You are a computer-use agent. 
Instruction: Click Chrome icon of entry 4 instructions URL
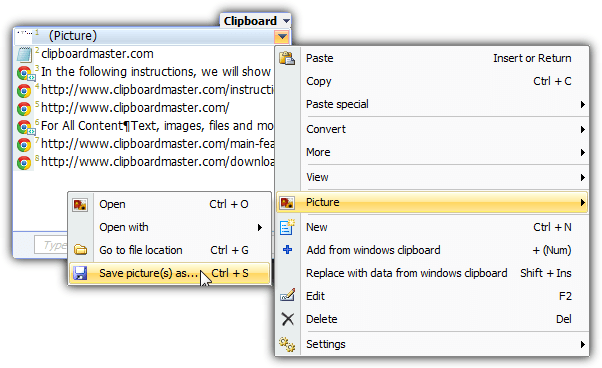[24, 91]
